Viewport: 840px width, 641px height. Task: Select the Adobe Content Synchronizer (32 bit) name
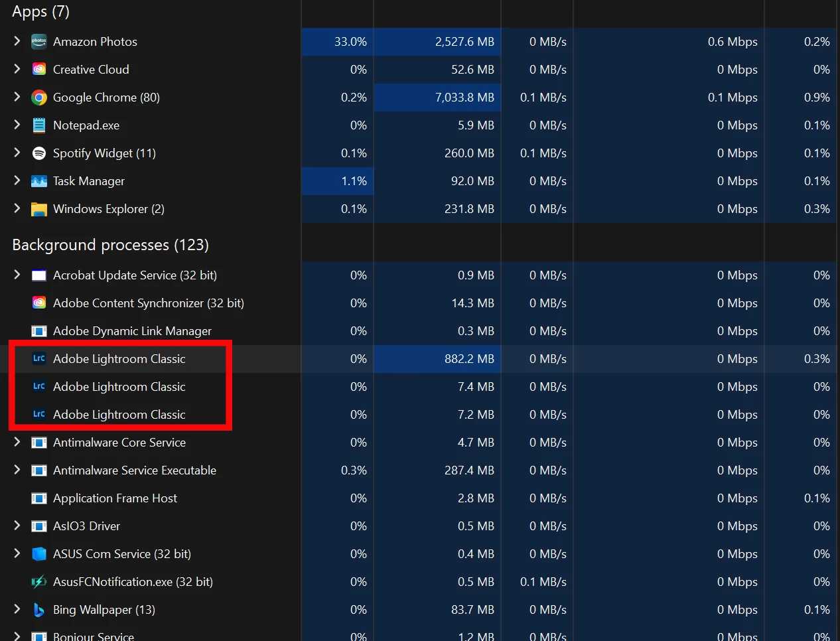[x=149, y=303]
